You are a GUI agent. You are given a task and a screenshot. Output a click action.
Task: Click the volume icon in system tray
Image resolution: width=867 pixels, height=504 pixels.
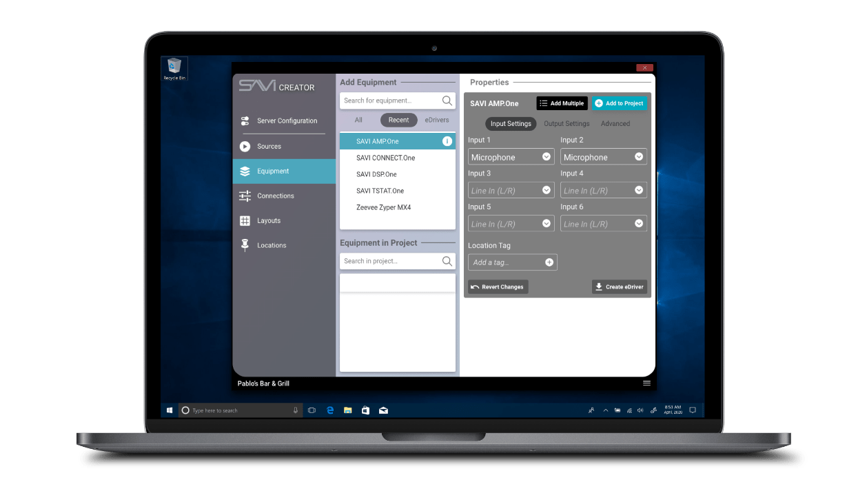point(640,410)
